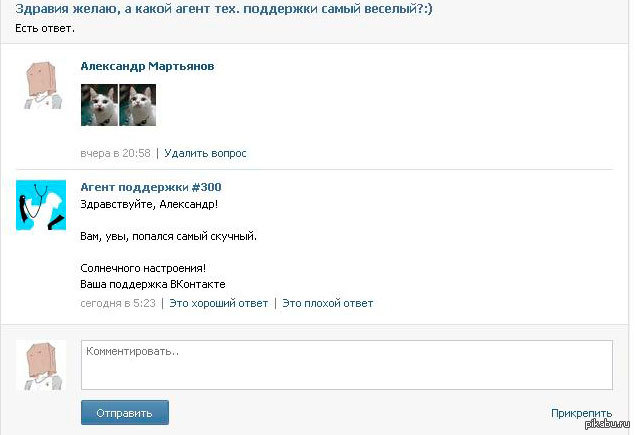Open Александр Мартьянов profile name link
Image resolution: width=635 pixels, height=435 pixels.
click(x=147, y=66)
